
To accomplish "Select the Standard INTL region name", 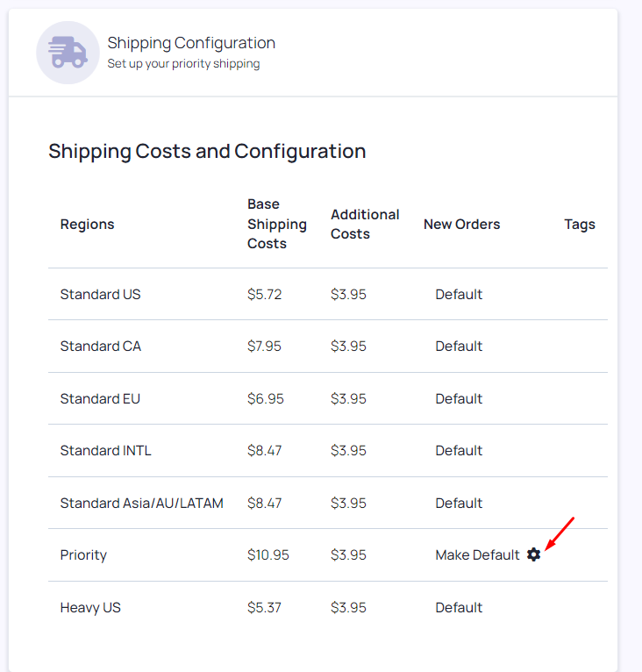I will (106, 450).
